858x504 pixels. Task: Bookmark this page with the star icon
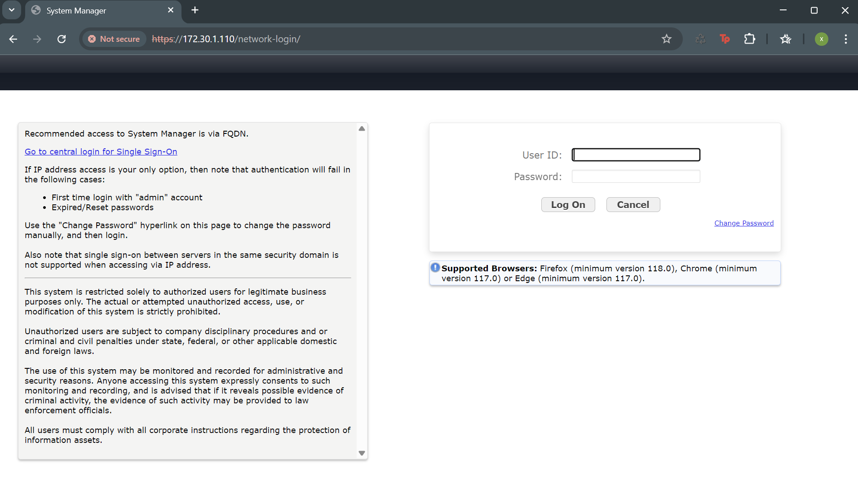tap(666, 39)
